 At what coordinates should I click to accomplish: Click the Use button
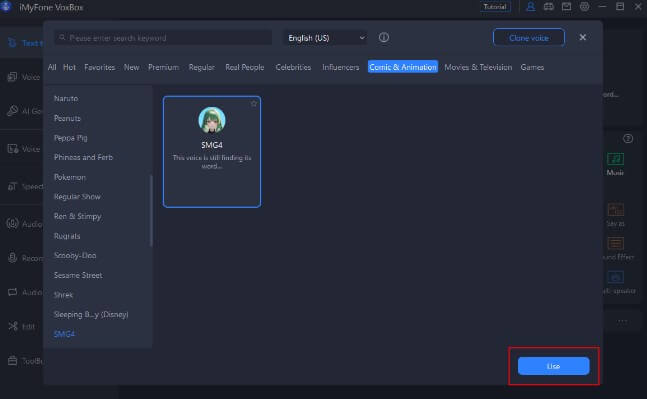(x=553, y=366)
